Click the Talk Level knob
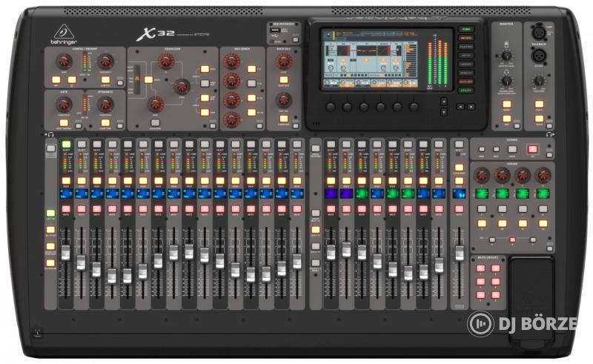 pos(539,81)
